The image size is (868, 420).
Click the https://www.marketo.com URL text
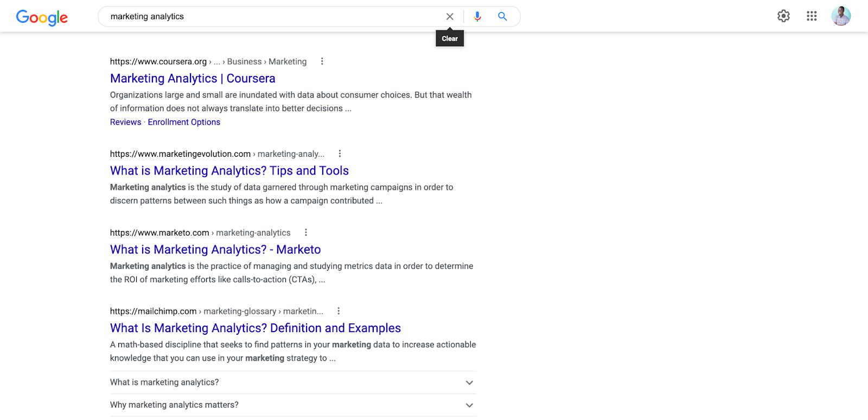[159, 233]
